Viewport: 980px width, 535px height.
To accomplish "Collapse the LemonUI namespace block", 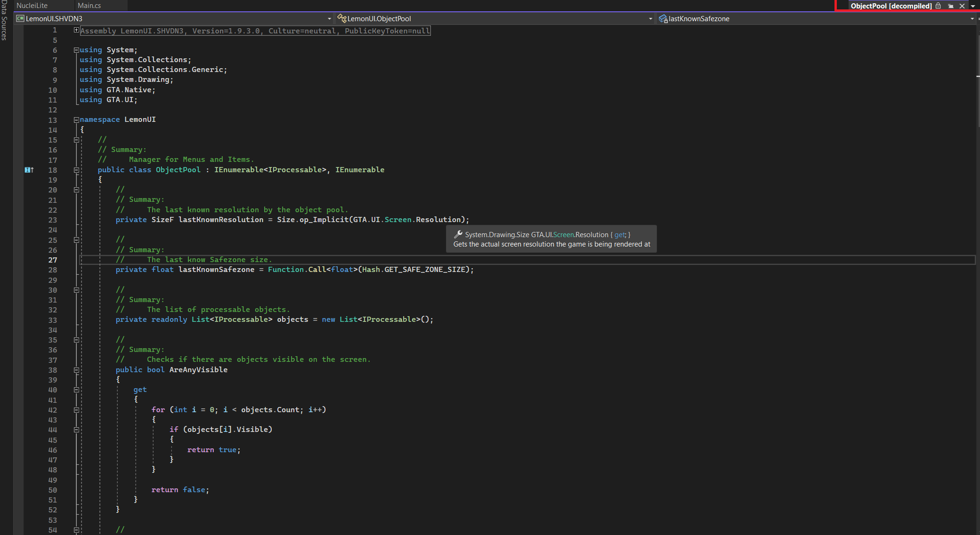I will tap(76, 120).
